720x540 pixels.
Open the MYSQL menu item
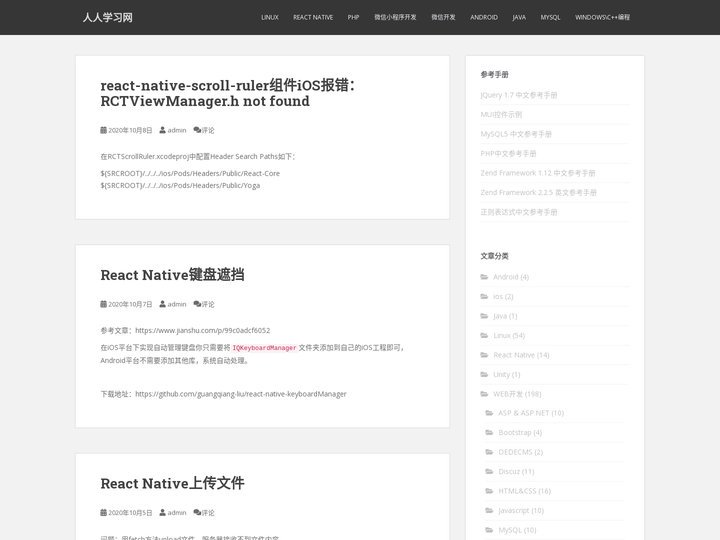pos(550,17)
